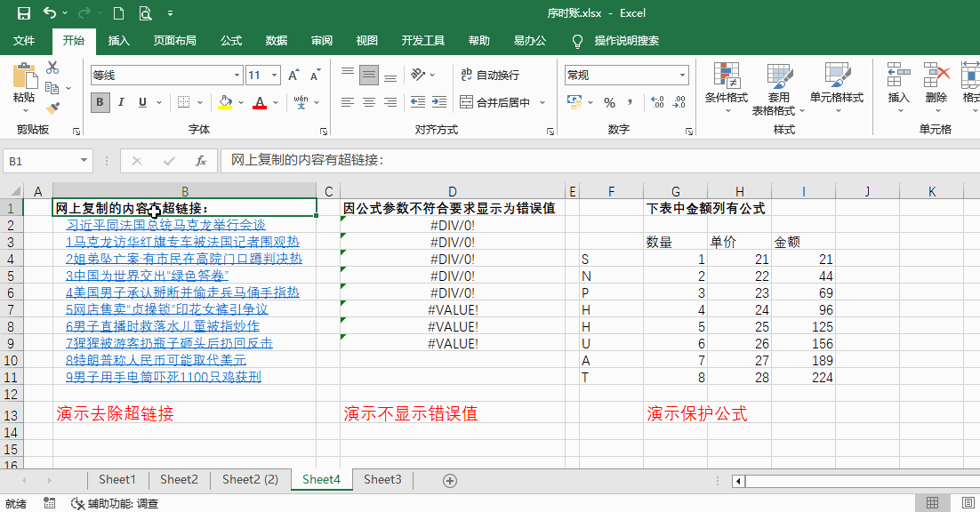
Task: Apply comma thousands separator style
Action: tap(630, 101)
